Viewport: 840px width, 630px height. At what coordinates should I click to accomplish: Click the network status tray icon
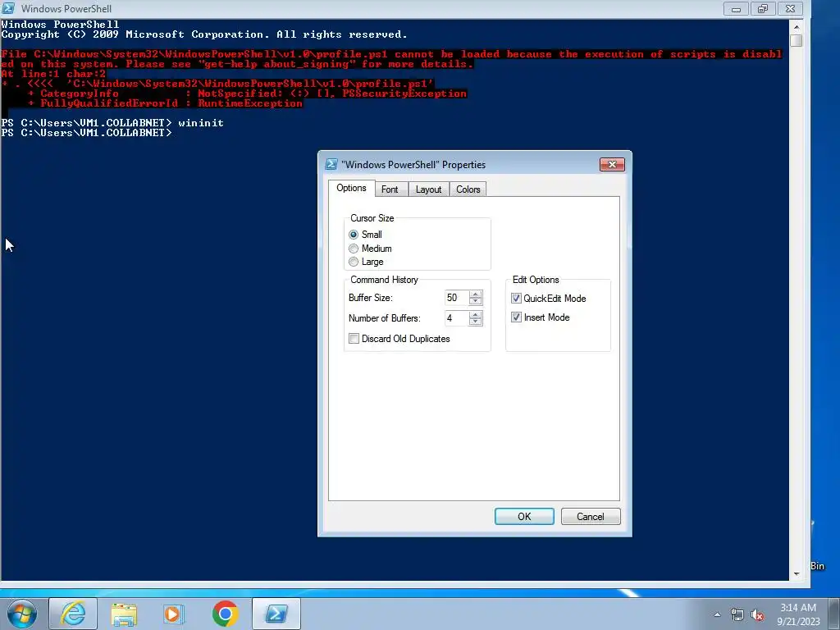coord(737,614)
